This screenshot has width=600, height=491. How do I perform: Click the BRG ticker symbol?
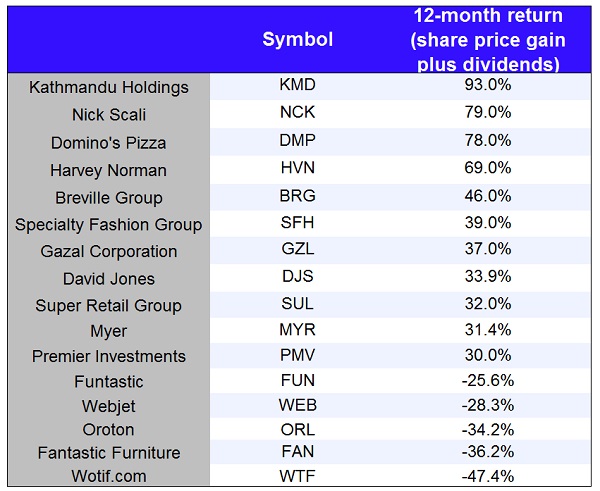coord(297,197)
